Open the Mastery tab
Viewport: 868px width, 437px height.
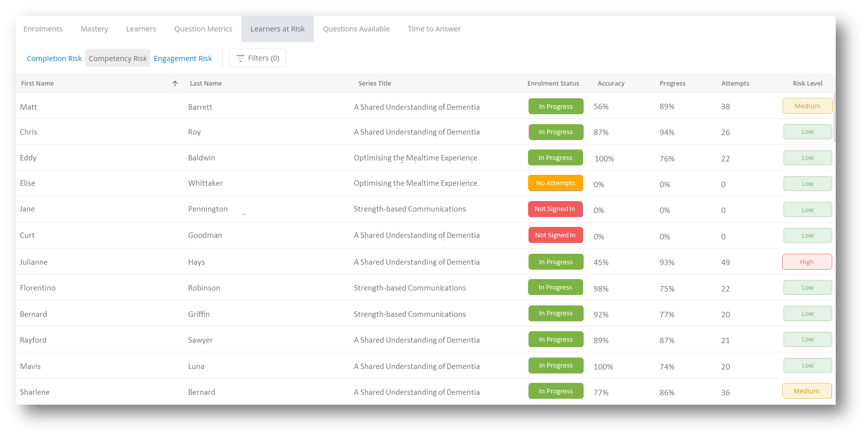point(94,29)
